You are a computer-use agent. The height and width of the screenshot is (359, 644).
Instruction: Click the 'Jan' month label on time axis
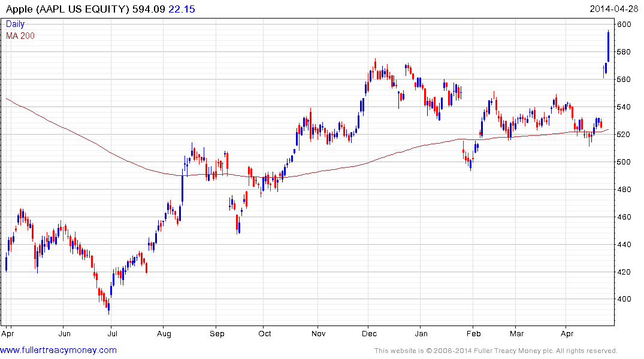pyautogui.click(x=421, y=333)
